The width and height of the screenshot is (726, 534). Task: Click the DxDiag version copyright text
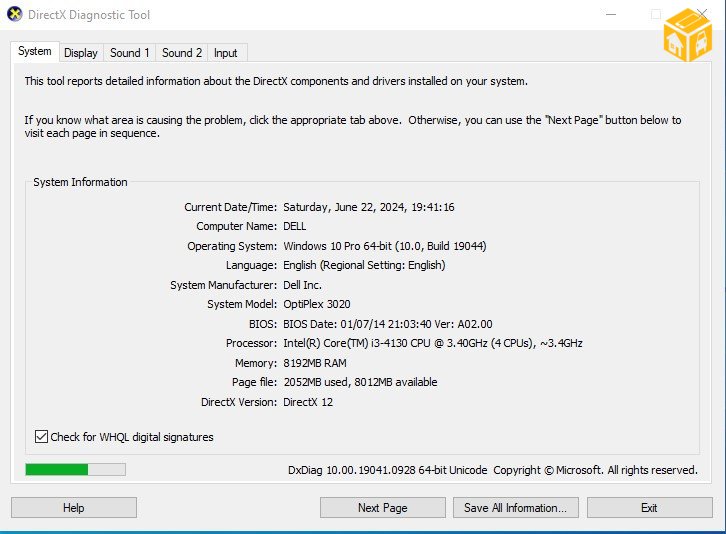(x=493, y=470)
